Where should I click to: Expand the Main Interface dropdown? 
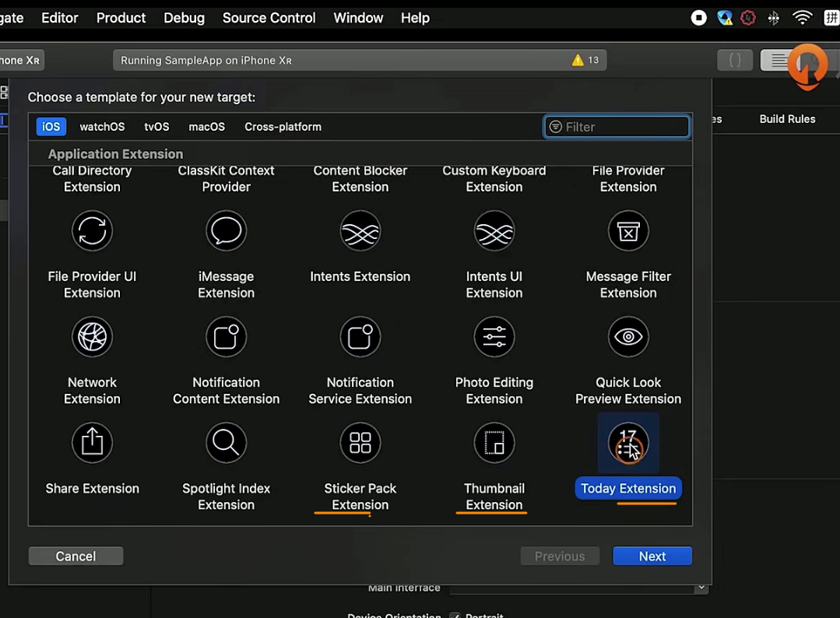tap(701, 588)
